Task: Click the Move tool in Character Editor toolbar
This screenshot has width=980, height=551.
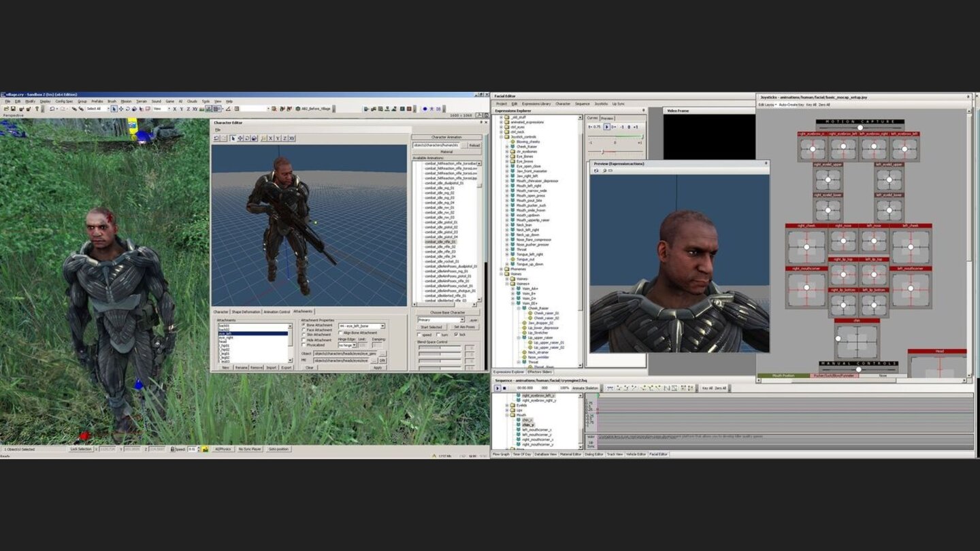Action: coord(240,138)
